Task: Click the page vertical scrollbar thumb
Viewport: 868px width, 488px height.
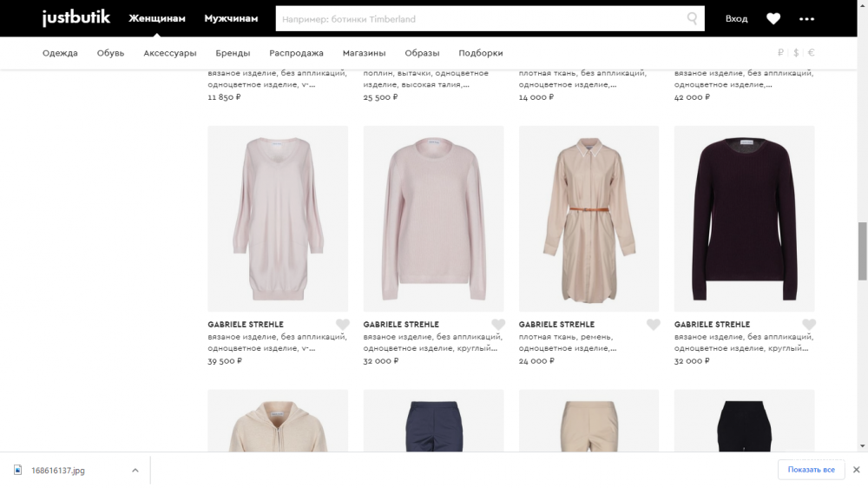Action: 862,251
